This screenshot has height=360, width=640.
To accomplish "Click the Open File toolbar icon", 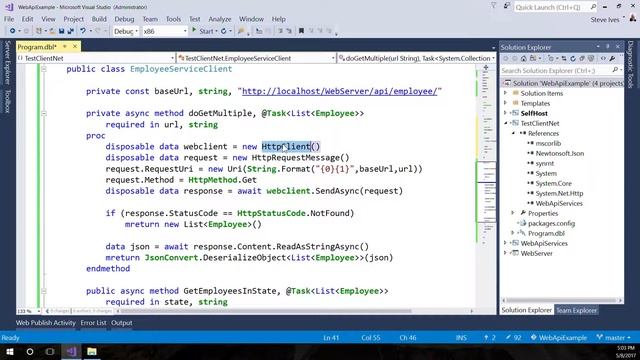I will [x=52, y=31].
